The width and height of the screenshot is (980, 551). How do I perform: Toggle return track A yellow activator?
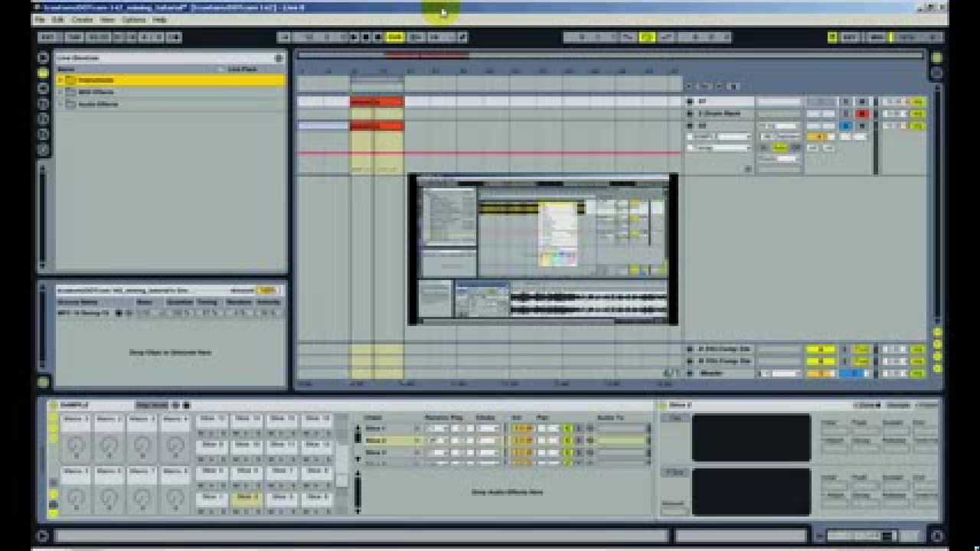pyautogui.click(x=819, y=349)
